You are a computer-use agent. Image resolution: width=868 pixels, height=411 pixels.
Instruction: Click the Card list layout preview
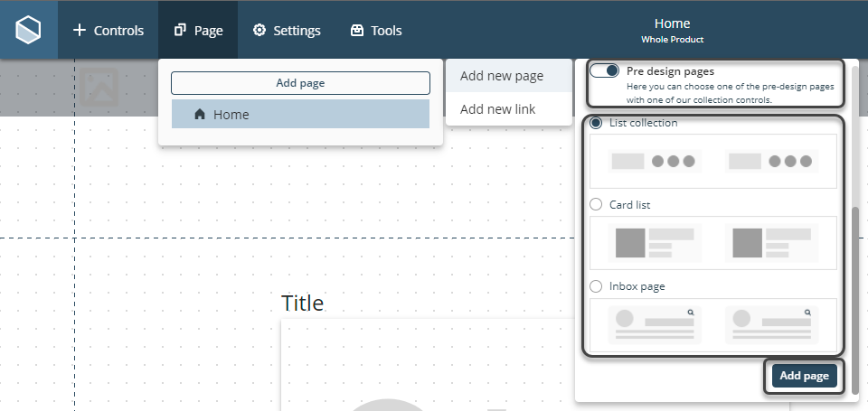pos(713,243)
